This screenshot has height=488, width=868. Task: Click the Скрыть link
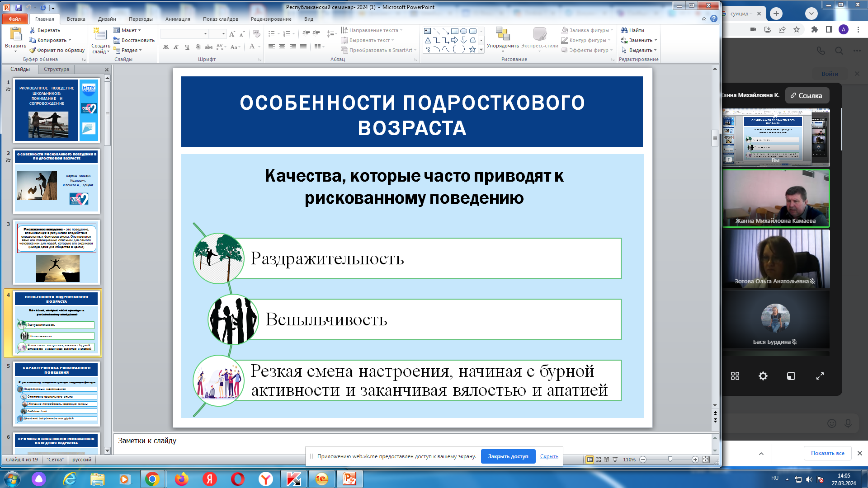pos(549,456)
